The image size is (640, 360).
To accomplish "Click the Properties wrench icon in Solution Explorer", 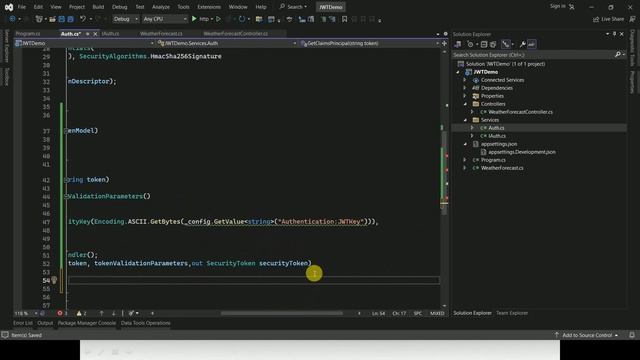I will pyautogui.click(x=522, y=44).
